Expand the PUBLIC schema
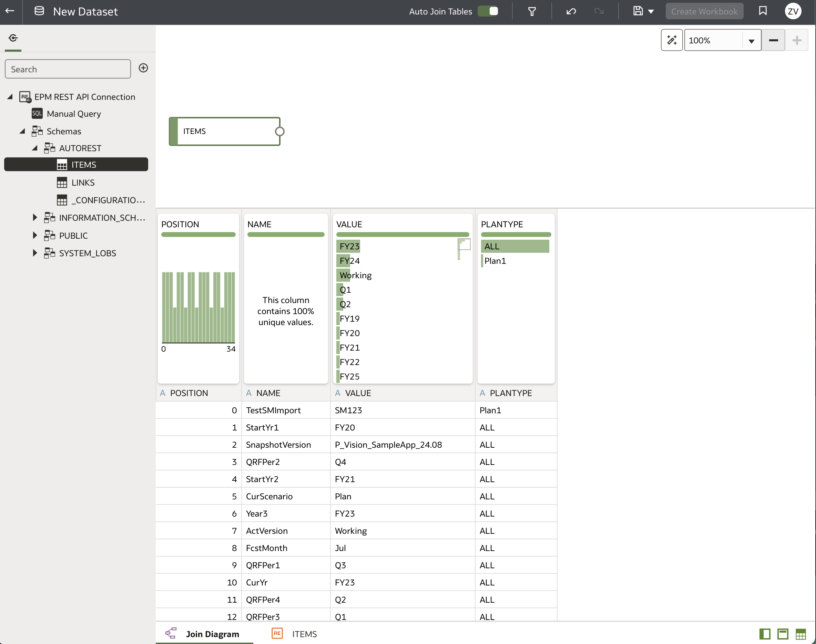The width and height of the screenshot is (816, 644). pos(35,235)
